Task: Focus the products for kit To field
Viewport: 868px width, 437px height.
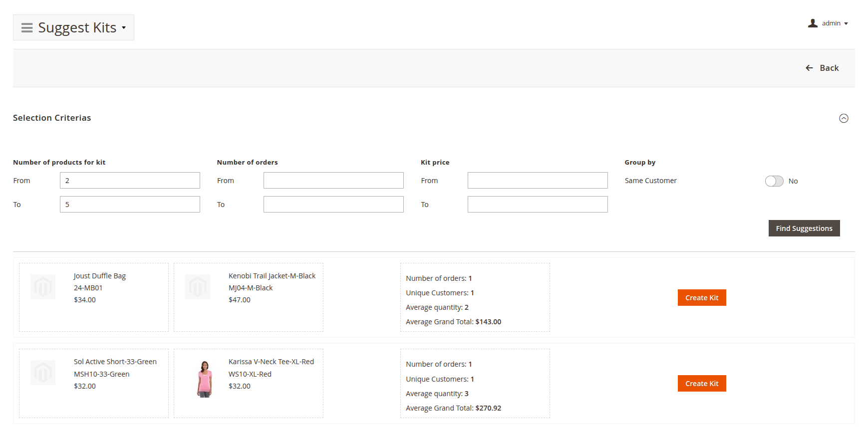Action: (130, 205)
